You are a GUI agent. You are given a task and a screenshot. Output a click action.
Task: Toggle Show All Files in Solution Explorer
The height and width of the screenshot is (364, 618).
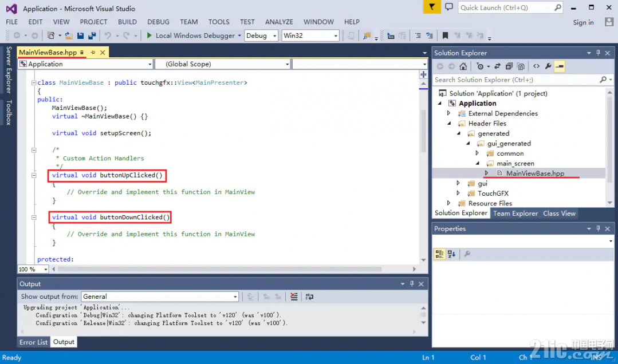click(521, 66)
